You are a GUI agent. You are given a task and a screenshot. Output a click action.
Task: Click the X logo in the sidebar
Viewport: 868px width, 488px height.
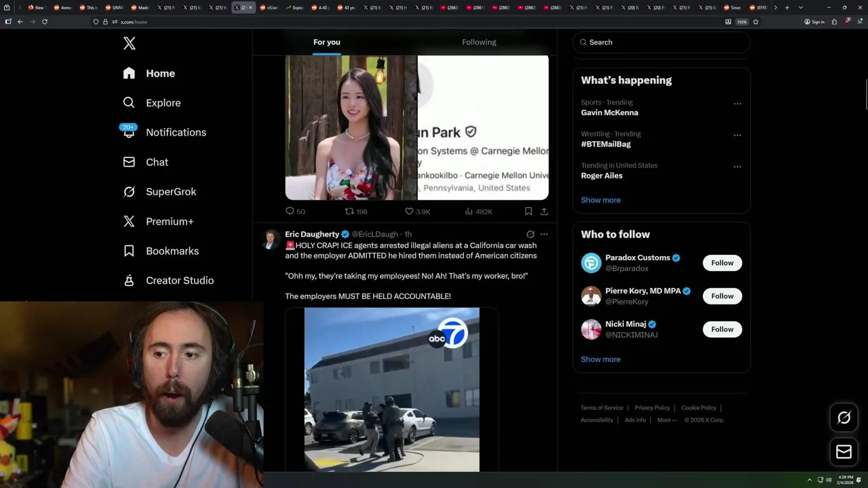(130, 43)
